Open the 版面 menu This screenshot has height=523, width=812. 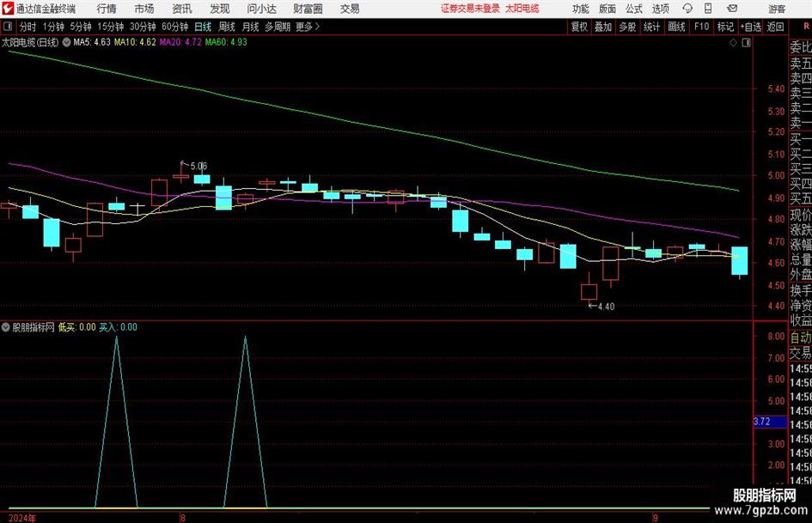pos(607,9)
